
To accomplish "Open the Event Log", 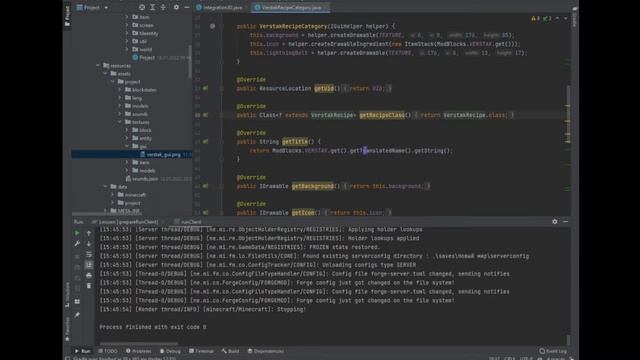I will pyautogui.click(x=553, y=351).
